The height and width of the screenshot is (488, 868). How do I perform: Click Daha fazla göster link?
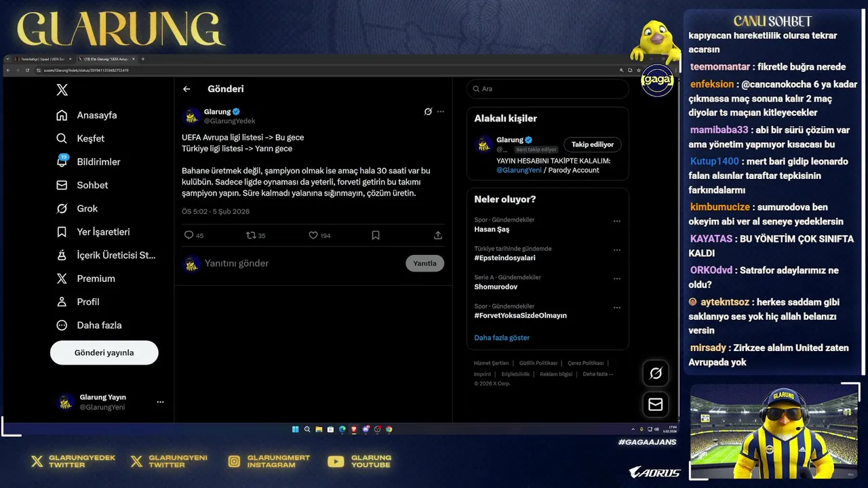tap(502, 338)
